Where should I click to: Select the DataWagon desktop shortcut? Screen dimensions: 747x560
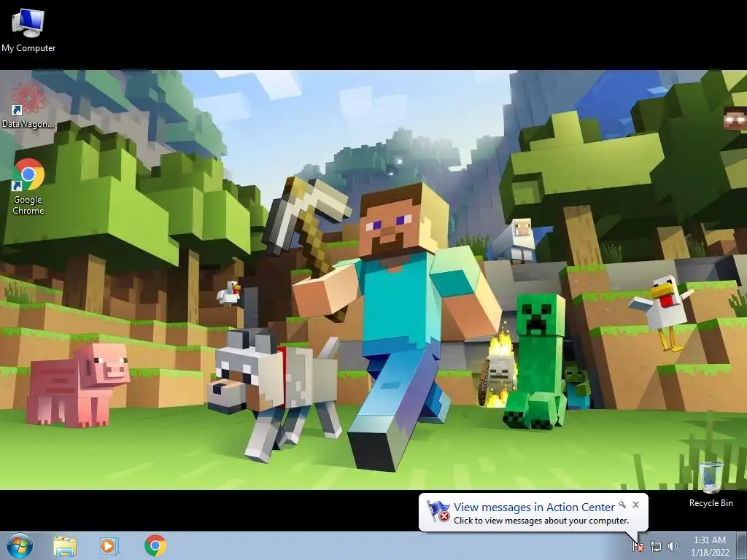click(28, 106)
